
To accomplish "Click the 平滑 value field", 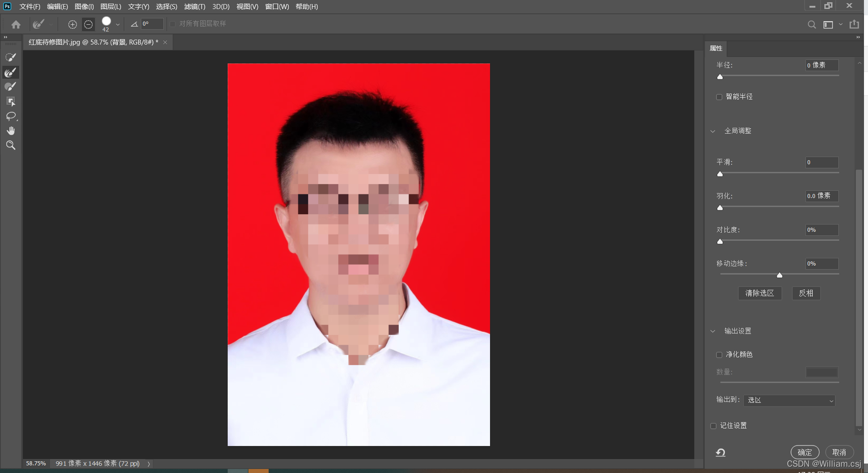I will [822, 162].
